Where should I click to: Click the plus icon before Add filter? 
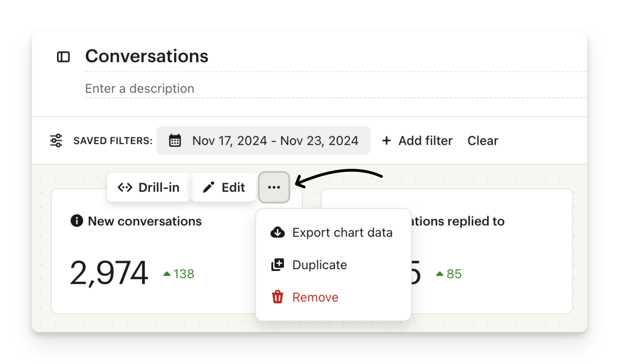click(x=386, y=141)
